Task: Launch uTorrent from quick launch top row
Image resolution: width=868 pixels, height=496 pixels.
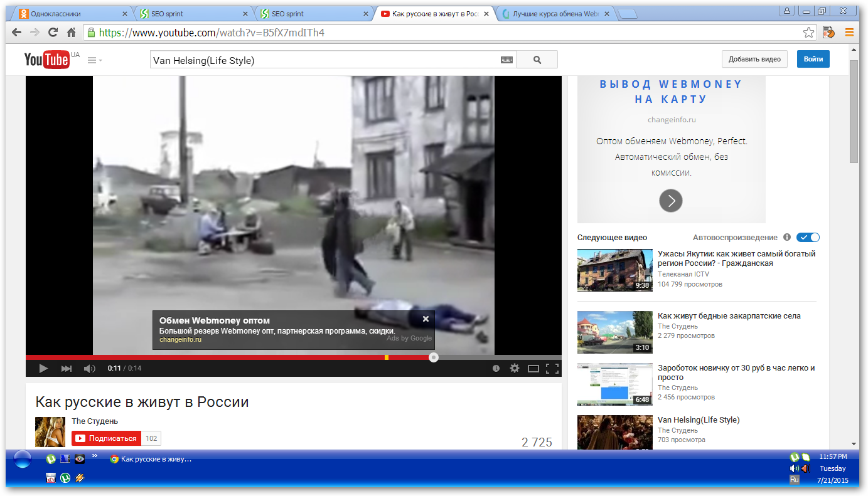Action: [x=51, y=458]
